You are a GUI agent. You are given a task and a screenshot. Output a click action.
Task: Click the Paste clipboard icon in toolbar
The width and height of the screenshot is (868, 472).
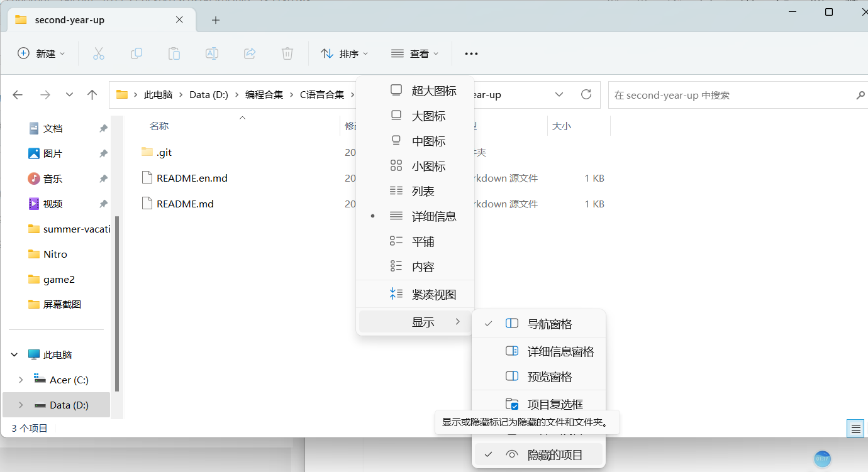(174, 53)
